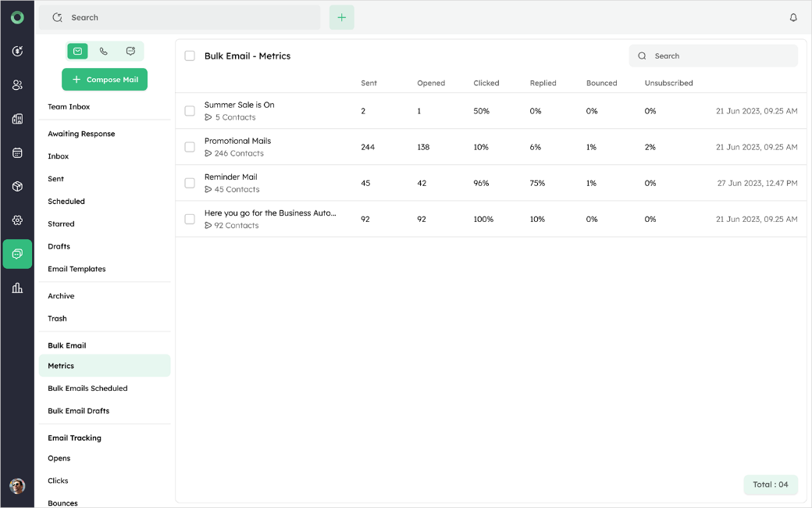Open the reports bar chart icon
This screenshot has height=508, width=812.
pyautogui.click(x=17, y=288)
